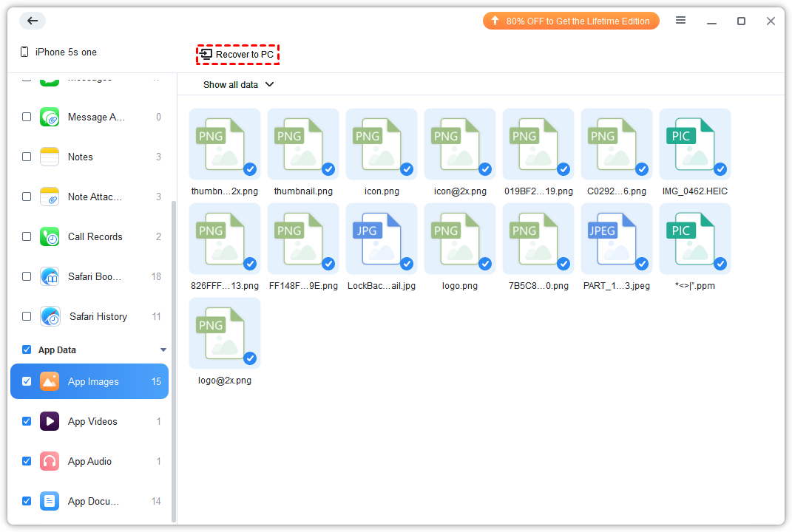The image size is (792, 532).
Task: Uncheck the App Videos checkbox
Action: (x=27, y=421)
